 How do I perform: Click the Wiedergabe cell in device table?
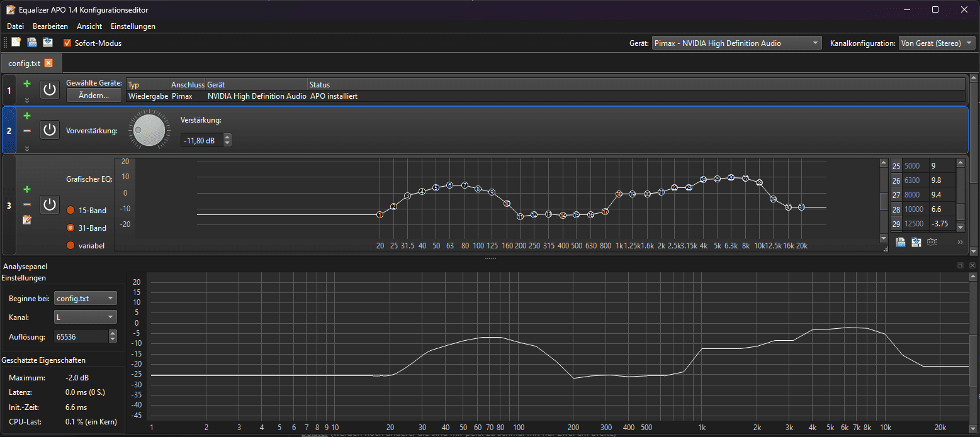click(148, 96)
